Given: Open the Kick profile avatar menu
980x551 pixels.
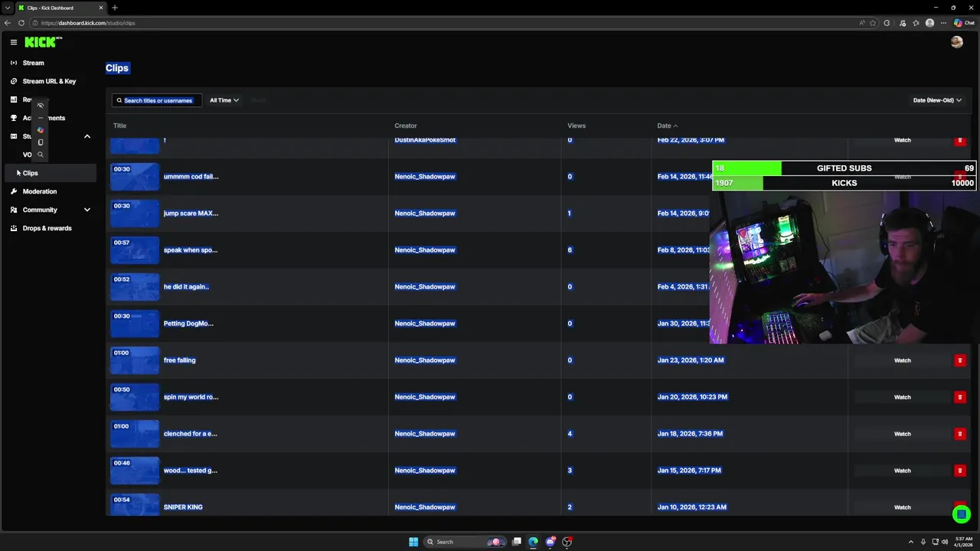Looking at the screenshot, I should pos(956,42).
